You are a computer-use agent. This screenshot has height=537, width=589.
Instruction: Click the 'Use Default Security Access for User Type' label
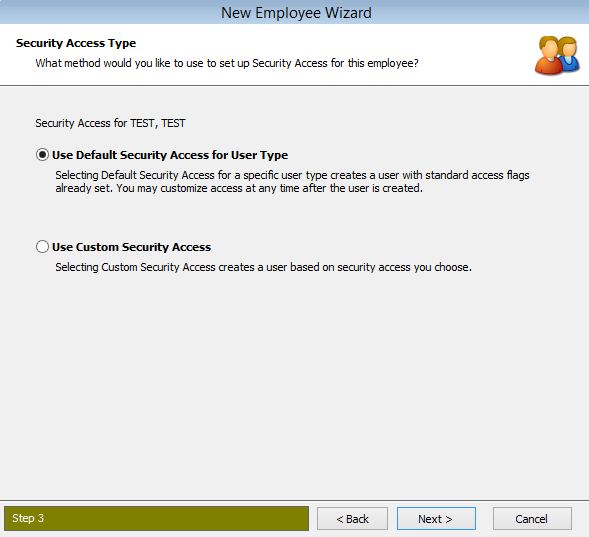coord(170,155)
